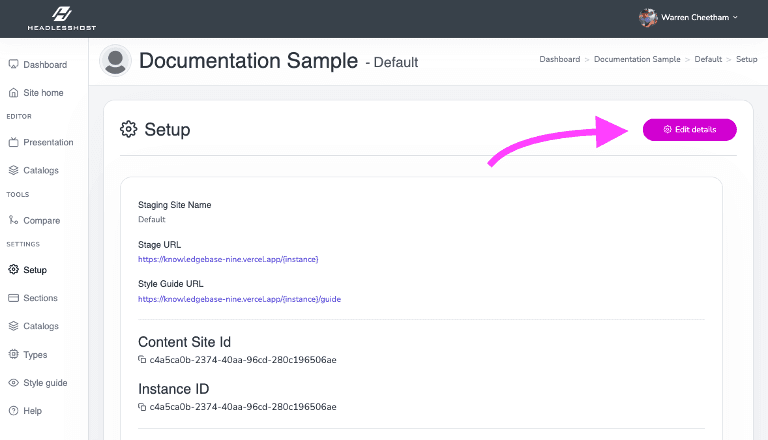Viewport: 768px width, 440px height.
Task: Open Catalogs under Settings
Action: pyautogui.click(x=40, y=326)
